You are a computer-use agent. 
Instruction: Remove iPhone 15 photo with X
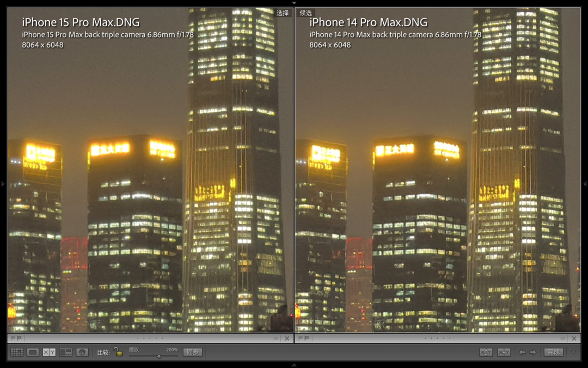(287, 339)
